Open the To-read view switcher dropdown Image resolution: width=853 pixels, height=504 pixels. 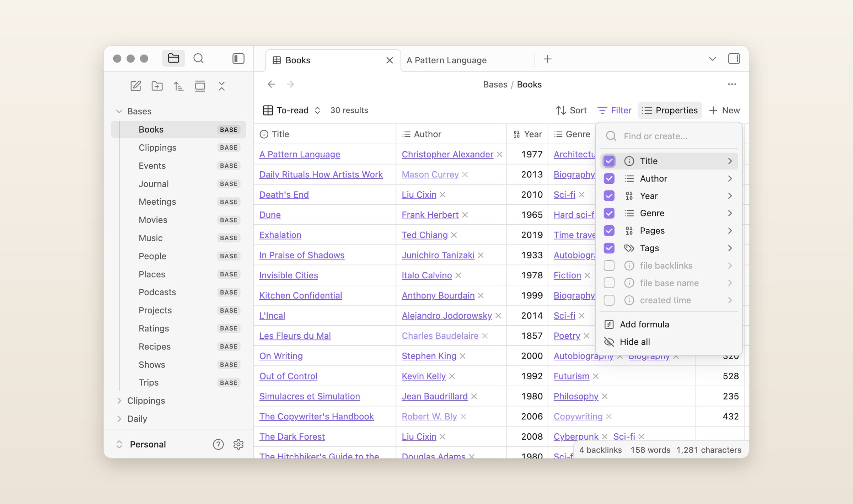pos(292,110)
